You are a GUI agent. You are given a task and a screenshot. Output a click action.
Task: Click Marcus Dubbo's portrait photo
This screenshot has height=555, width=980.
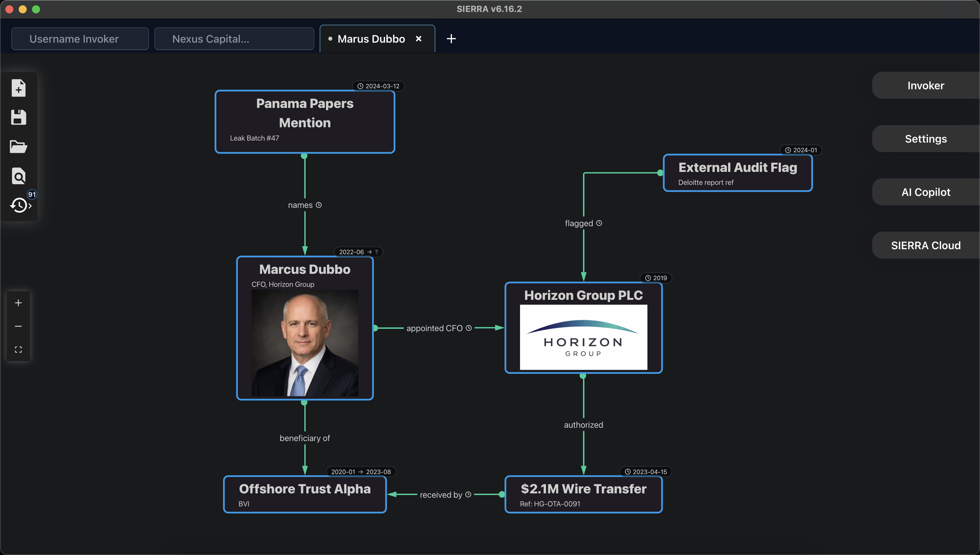[304, 343]
